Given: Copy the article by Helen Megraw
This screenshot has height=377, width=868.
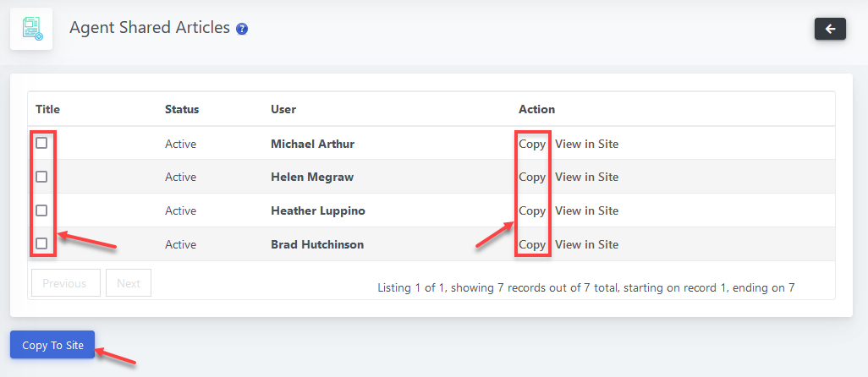Looking at the screenshot, I should (532, 177).
